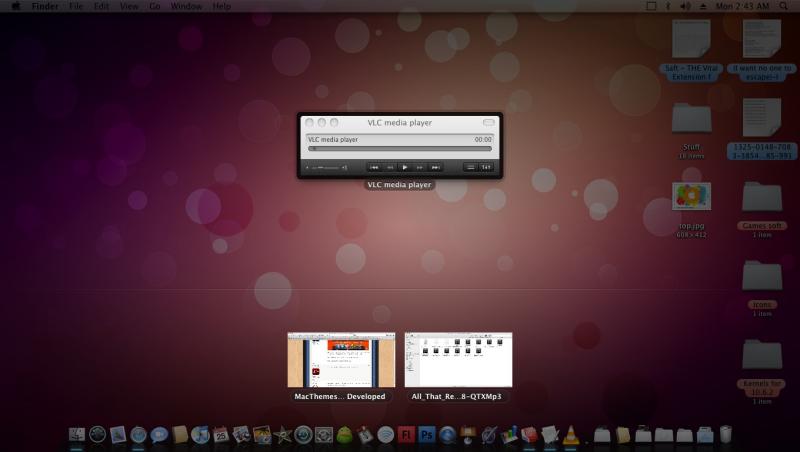Play media in VLC media player
This screenshot has height=452, width=800.
pyautogui.click(x=405, y=167)
